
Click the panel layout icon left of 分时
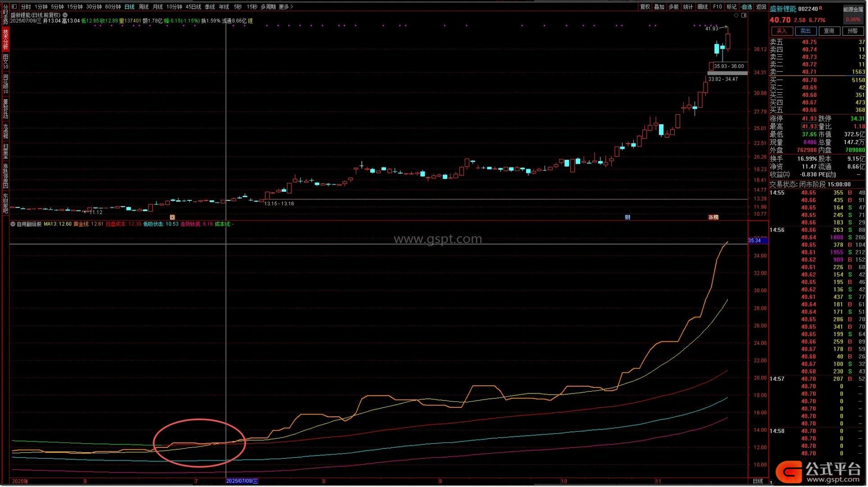[14, 7]
